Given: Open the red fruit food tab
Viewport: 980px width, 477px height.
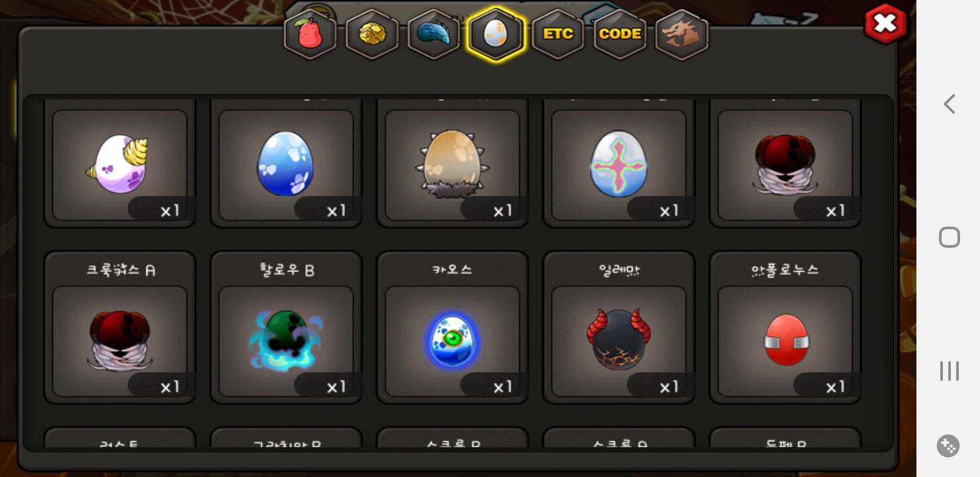Looking at the screenshot, I should click(x=310, y=34).
